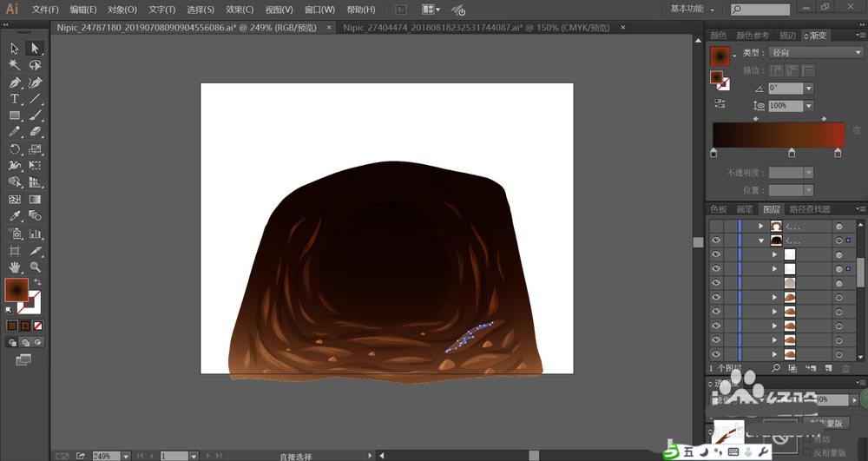Click Locate Object magnifier in Layers panel
Screen dimensions: 868x461
click(x=776, y=368)
